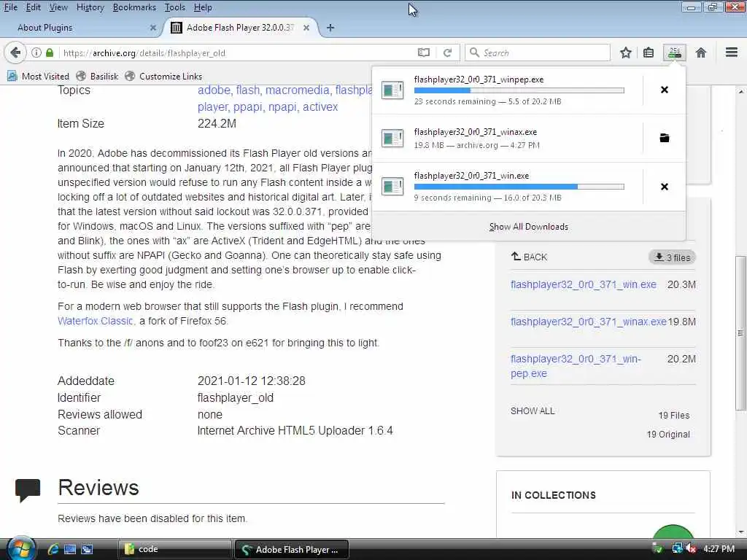The width and height of the screenshot is (747, 560).
Task: Launch Internet Explorer from quick launch
Action: point(53,550)
